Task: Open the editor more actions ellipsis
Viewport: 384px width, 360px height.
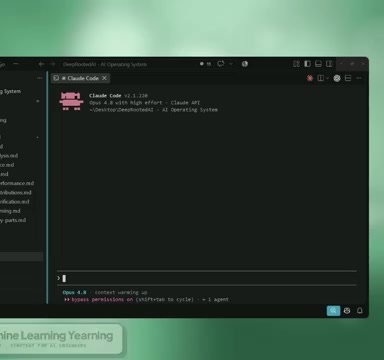Action: tap(359, 78)
